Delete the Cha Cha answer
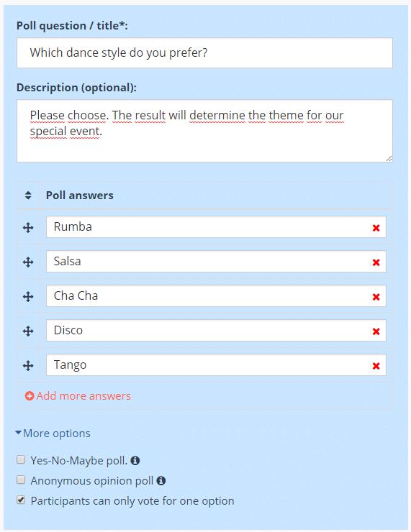Image resolution: width=411 pixels, height=532 pixels. pos(376,297)
